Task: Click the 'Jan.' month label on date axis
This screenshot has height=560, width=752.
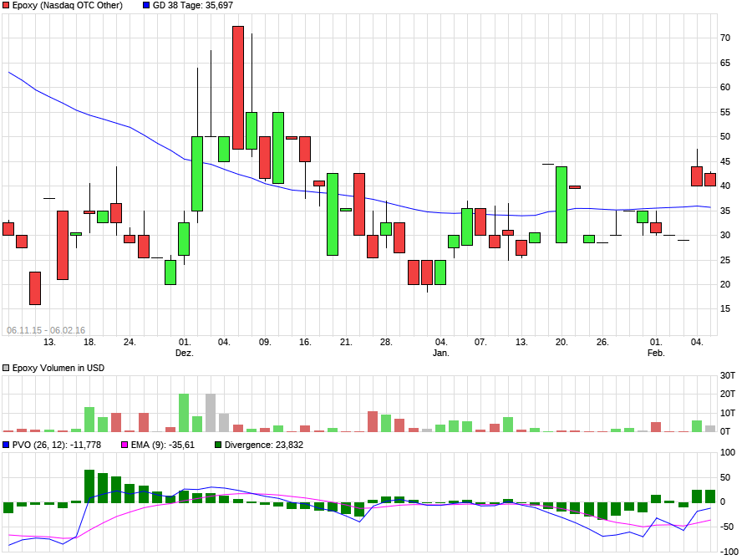Action: tap(441, 354)
